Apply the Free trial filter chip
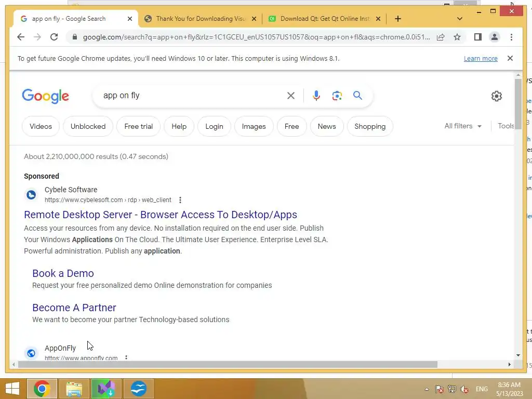Image resolution: width=532 pixels, height=399 pixels. [138, 126]
